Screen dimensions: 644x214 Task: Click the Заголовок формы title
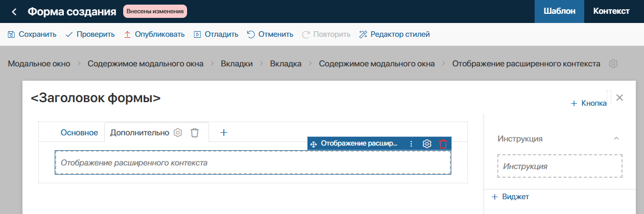96,98
